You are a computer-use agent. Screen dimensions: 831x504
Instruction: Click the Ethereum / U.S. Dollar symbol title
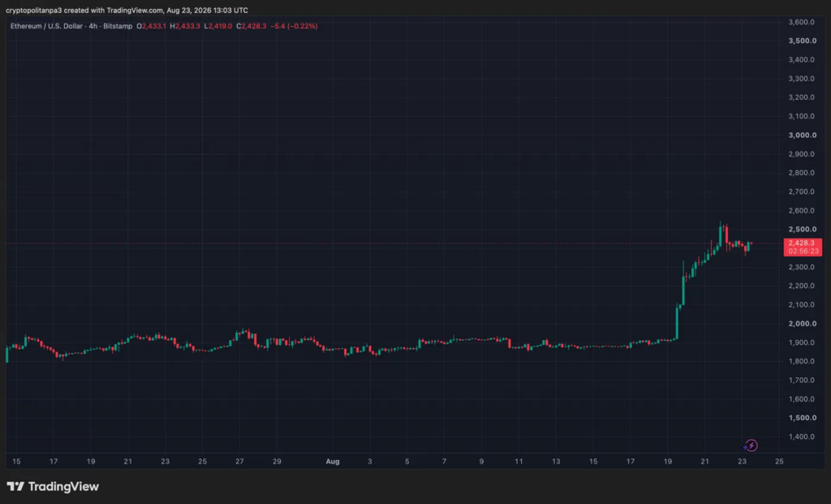point(48,26)
